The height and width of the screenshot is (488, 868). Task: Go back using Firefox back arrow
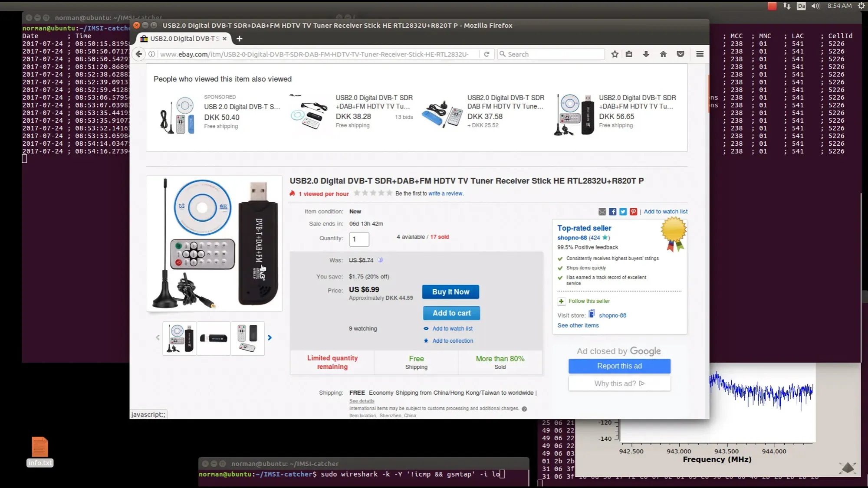[x=138, y=54]
